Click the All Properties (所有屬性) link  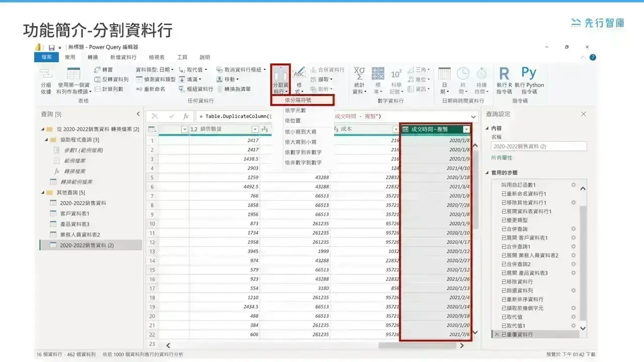(x=502, y=157)
